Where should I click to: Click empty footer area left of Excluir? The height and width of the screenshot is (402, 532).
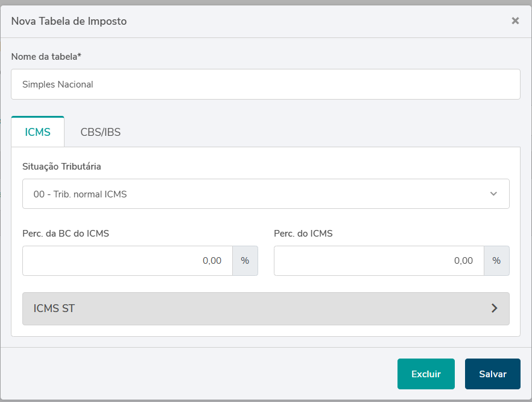point(199,374)
